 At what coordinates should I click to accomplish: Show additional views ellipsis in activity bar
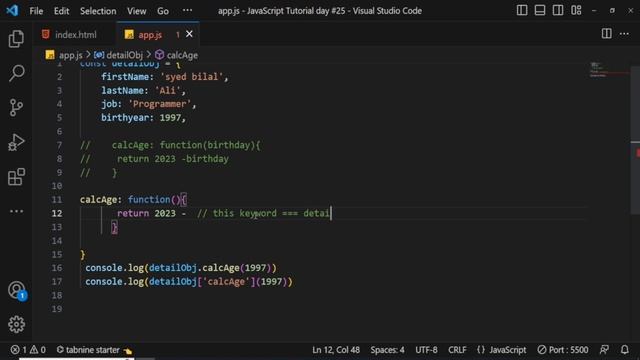(16, 211)
